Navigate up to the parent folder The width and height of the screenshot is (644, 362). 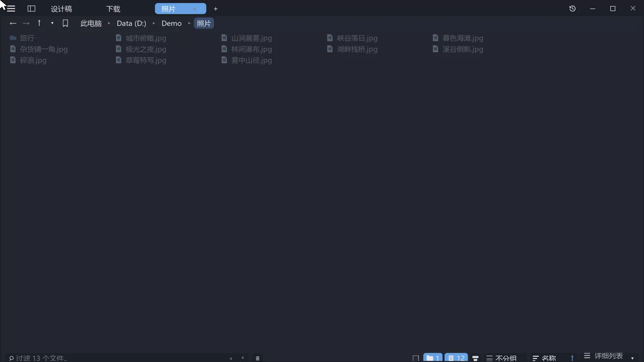tap(39, 23)
